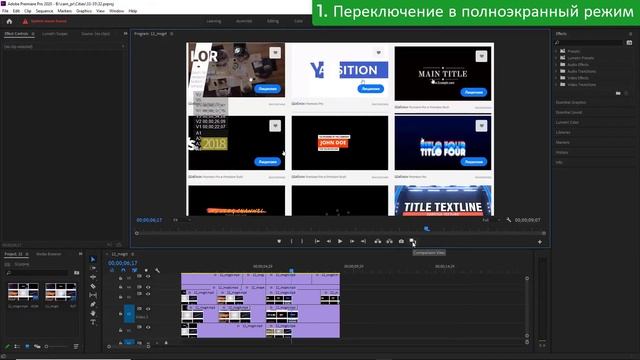This screenshot has width=640, height=360.
Task: Expand the Audio Transitions folder
Action: 556,71
